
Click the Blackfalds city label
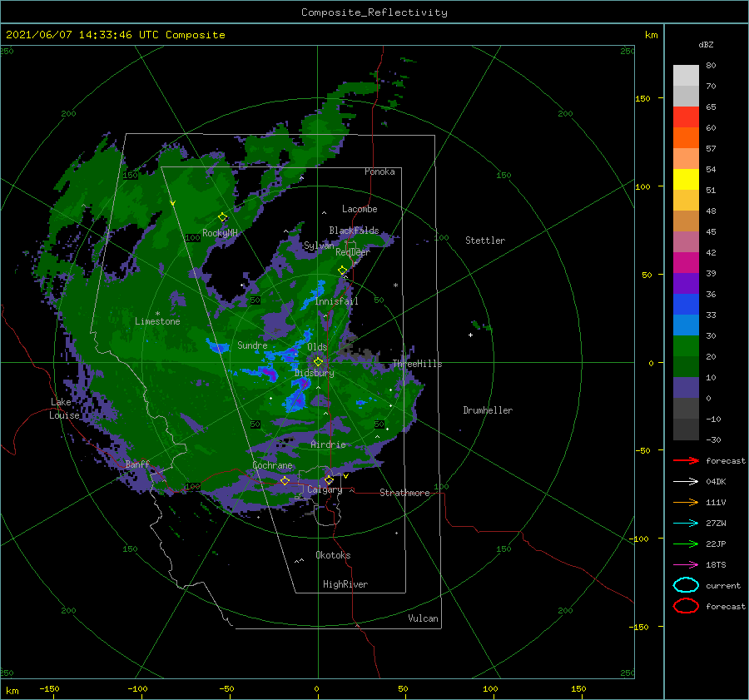point(354,231)
